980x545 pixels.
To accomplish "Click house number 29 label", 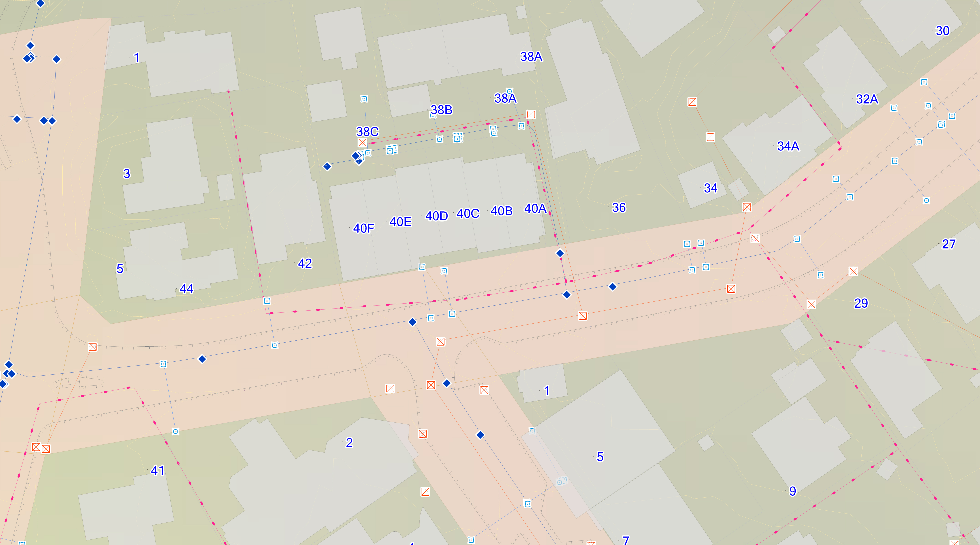I will (x=861, y=303).
